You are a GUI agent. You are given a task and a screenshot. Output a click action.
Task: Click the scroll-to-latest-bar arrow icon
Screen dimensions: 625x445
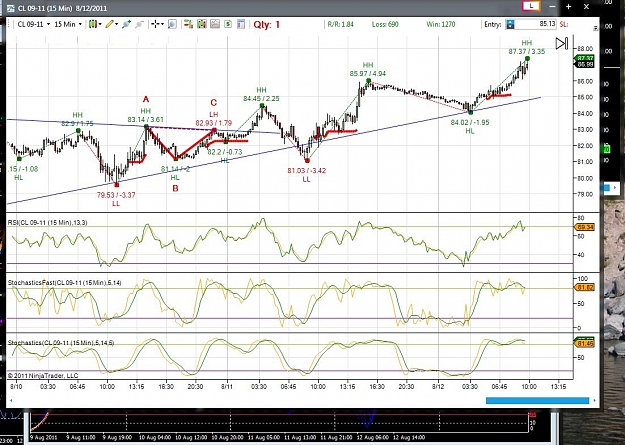562,43
